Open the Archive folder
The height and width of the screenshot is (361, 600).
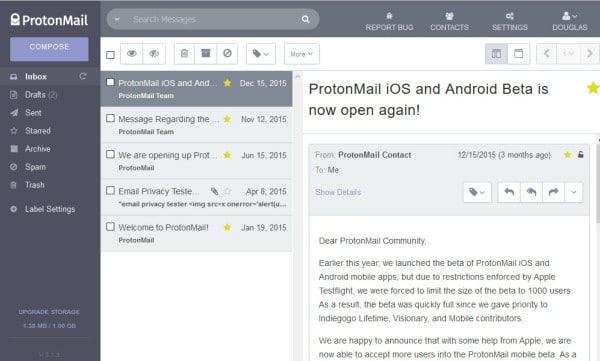tap(38, 149)
